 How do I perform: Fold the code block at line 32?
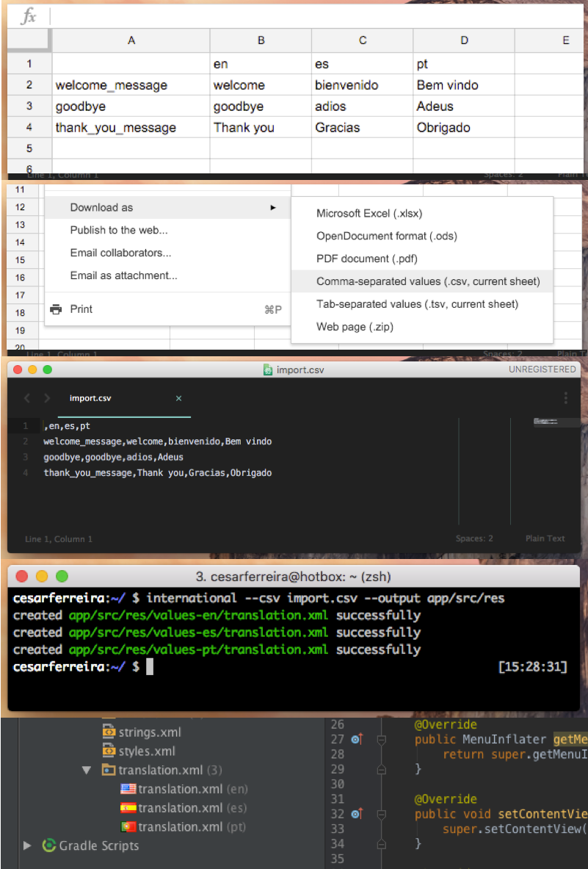click(381, 814)
